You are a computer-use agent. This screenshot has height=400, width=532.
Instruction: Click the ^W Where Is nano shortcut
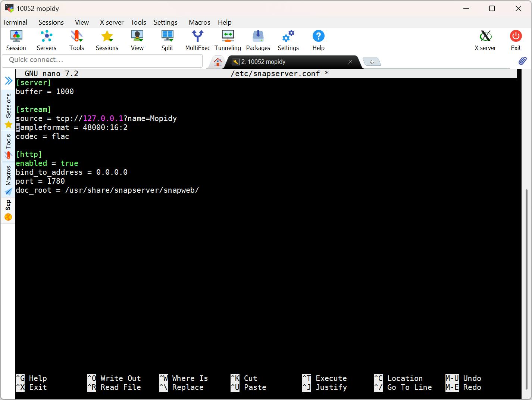click(184, 378)
